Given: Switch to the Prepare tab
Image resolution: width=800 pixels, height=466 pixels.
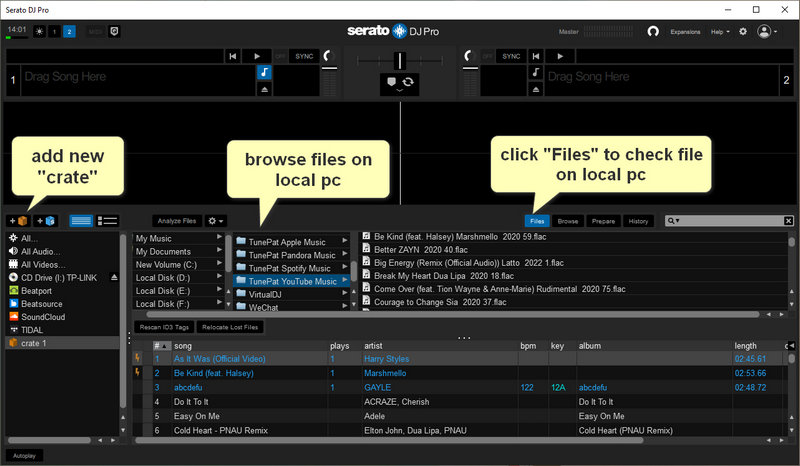Looking at the screenshot, I should click(604, 221).
